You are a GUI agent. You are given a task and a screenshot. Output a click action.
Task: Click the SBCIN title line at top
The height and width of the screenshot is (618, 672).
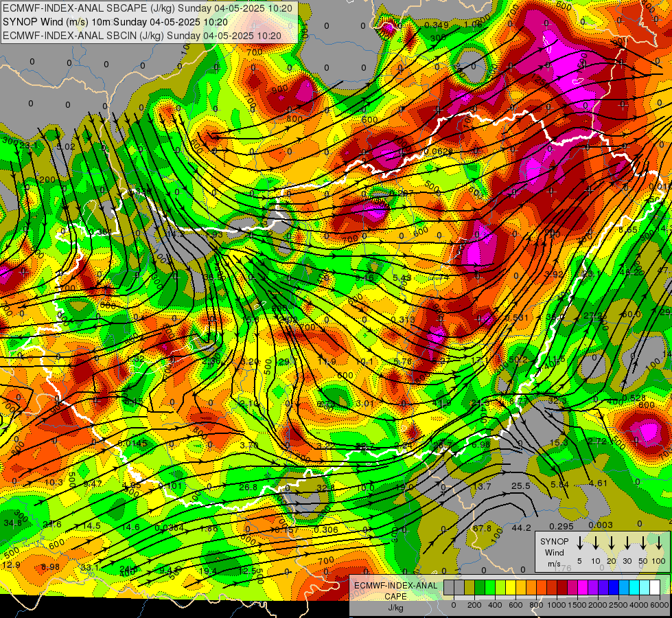[x=142, y=36]
